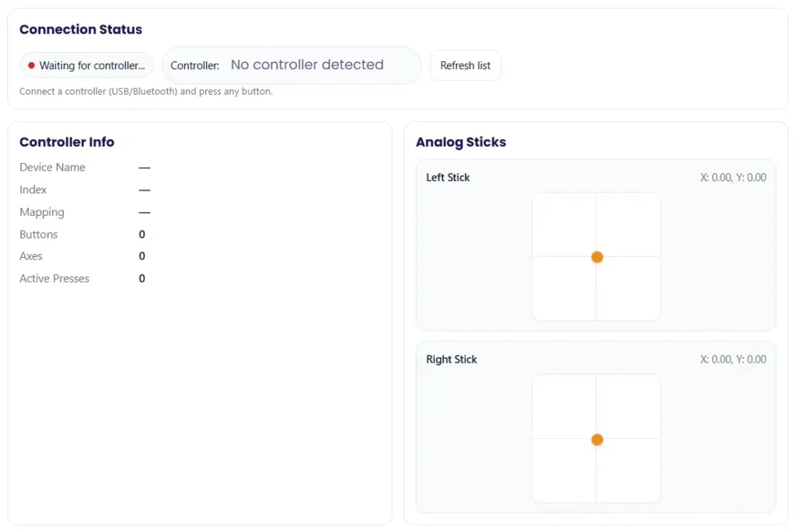Select the Device Name label
This screenshot has height=532, width=796.
pos(52,168)
